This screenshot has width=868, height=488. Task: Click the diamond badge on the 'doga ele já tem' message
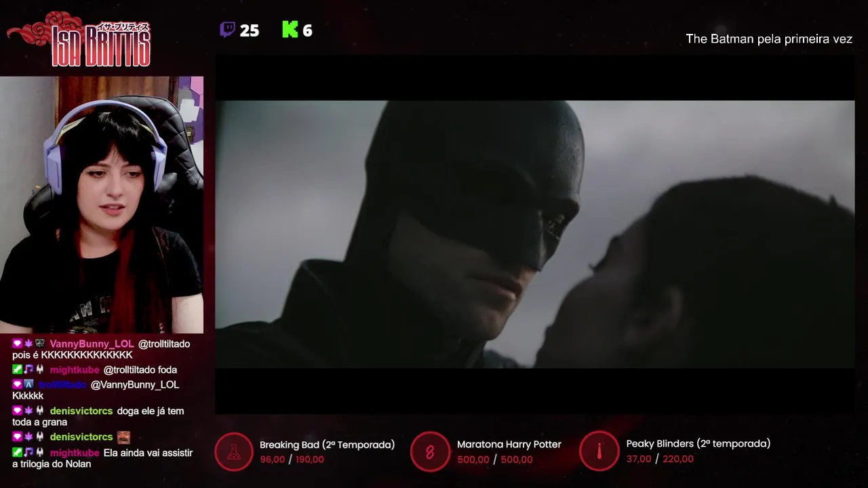coord(18,411)
